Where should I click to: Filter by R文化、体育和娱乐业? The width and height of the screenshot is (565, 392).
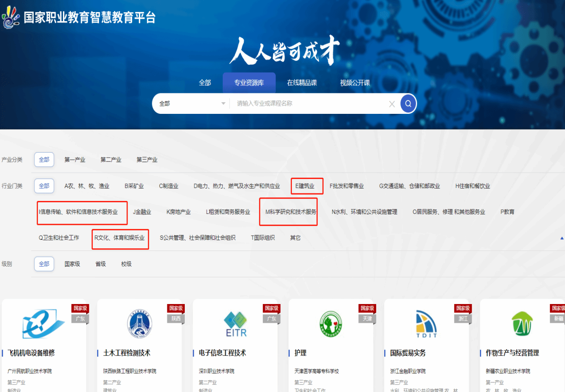(x=120, y=238)
